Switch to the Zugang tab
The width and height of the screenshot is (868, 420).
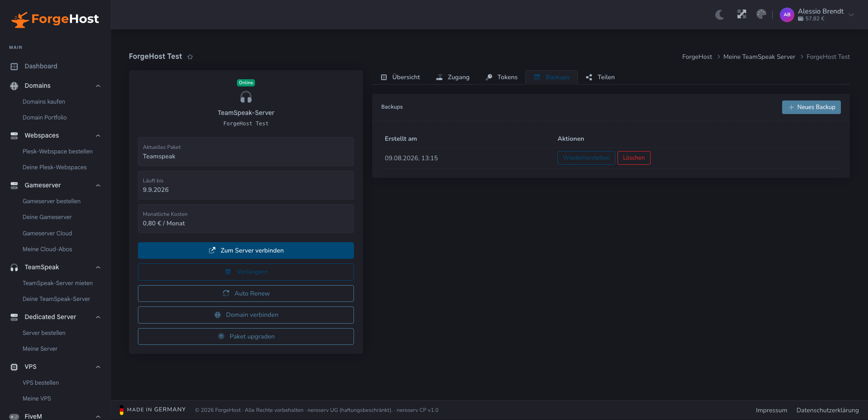click(x=453, y=77)
